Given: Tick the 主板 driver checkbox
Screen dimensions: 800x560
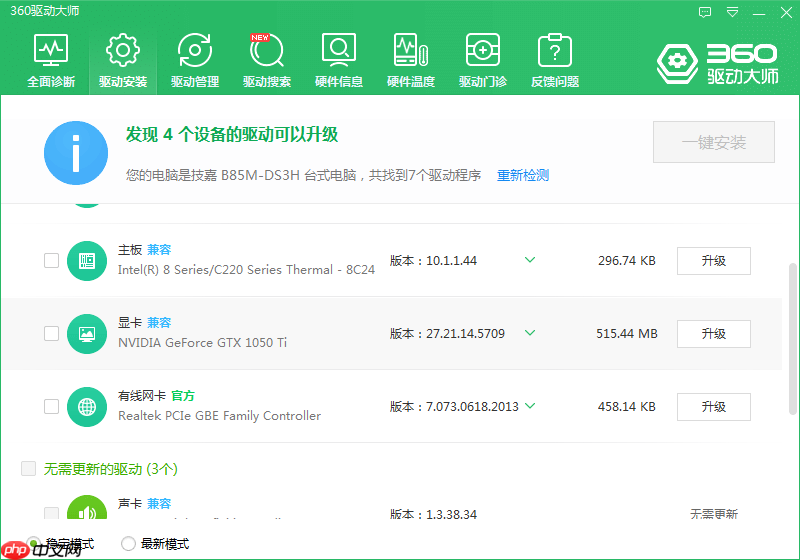Looking at the screenshot, I should [52, 261].
